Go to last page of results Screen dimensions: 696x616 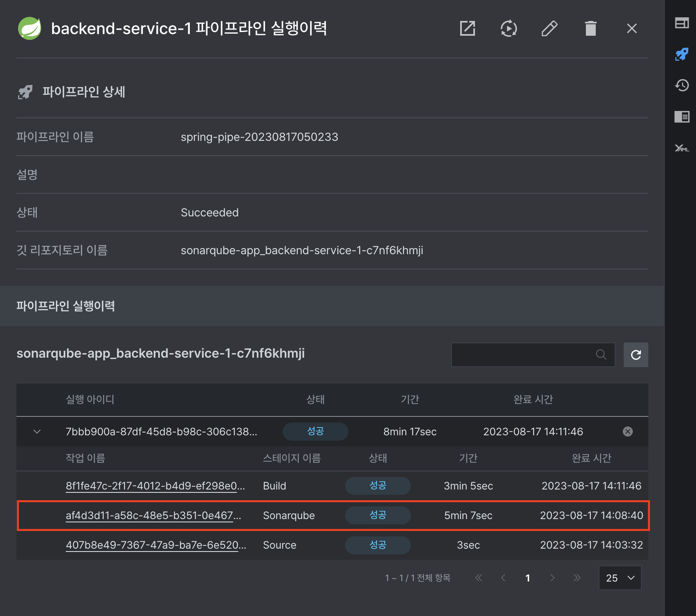coord(577,578)
